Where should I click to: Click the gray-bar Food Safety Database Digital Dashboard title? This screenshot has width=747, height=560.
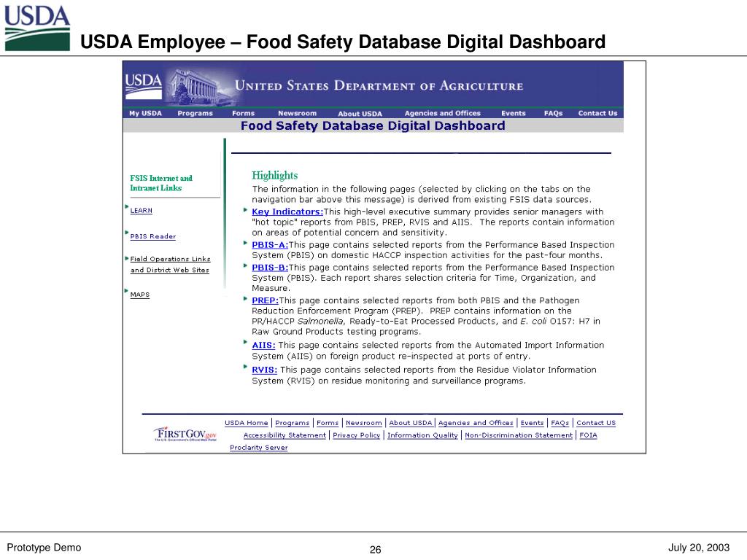click(x=373, y=125)
